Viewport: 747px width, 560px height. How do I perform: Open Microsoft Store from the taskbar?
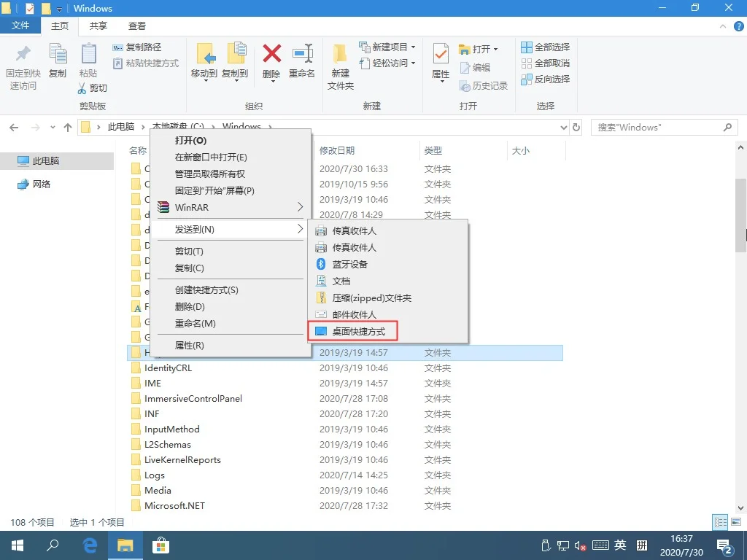(x=160, y=545)
